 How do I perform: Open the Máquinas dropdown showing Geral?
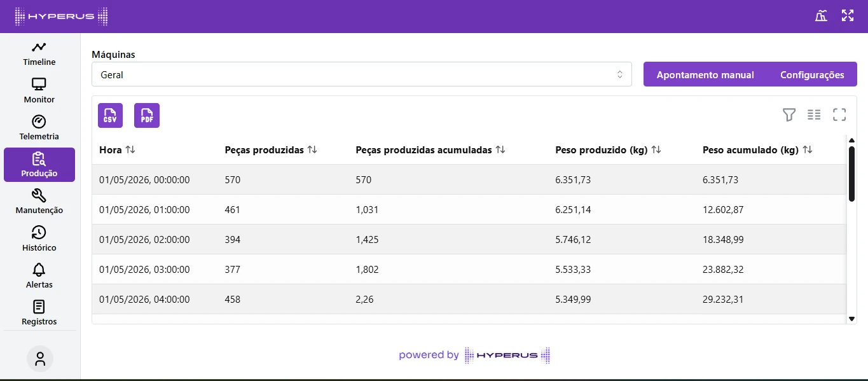(362, 74)
